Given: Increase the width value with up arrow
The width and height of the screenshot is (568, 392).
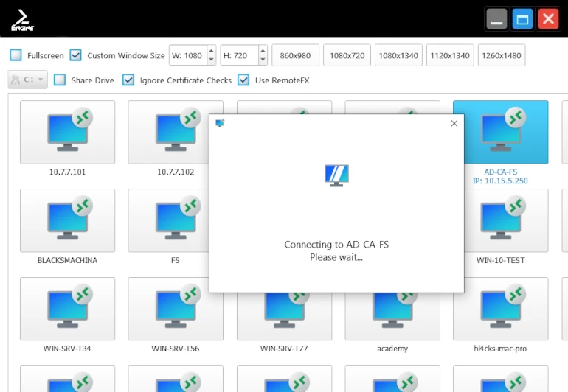Looking at the screenshot, I should click(x=212, y=50).
